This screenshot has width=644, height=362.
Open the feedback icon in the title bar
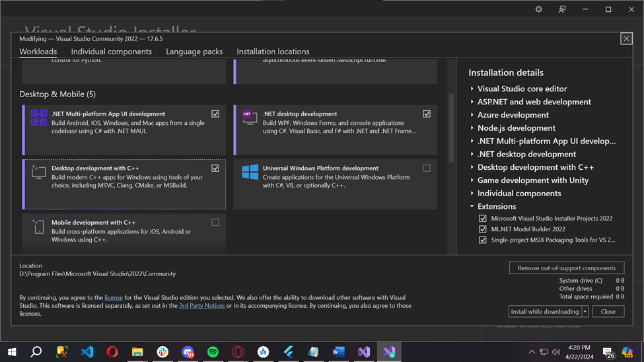562,9
